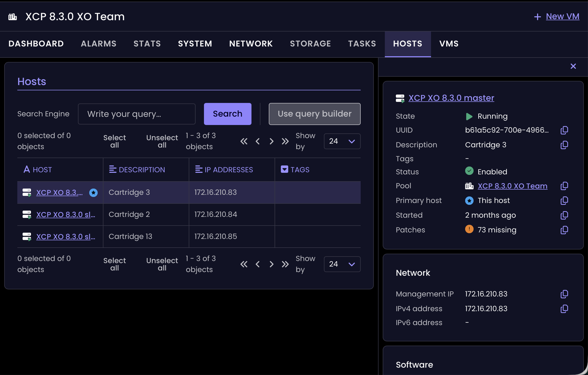Go to last page in top pagination
This screenshot has width=588, height=375.
coord(285,141)
